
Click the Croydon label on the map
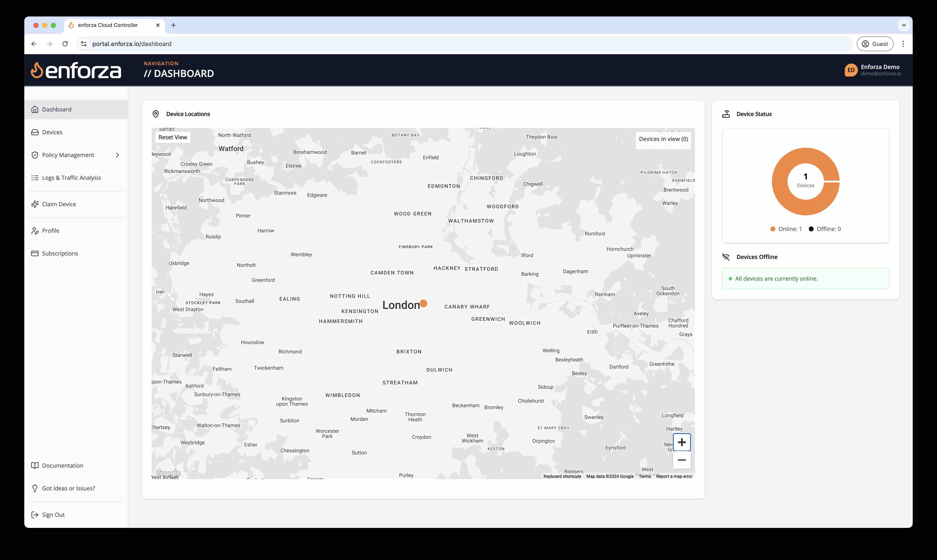421,437
